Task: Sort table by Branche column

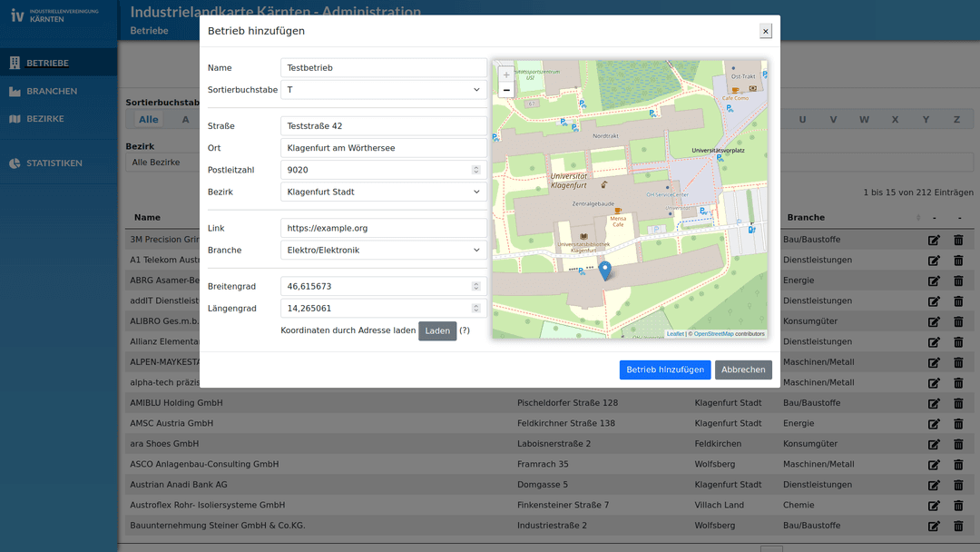Action: click(x=853, y=218)
